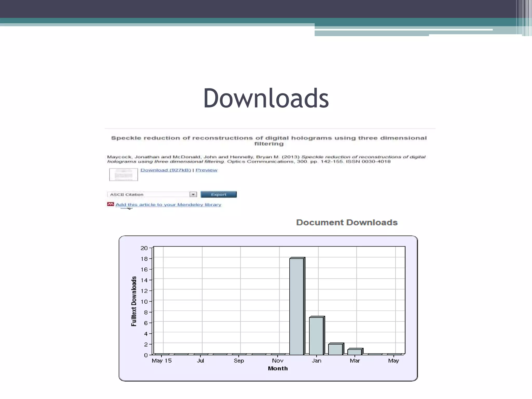Click the "Document Downloads" heading
This screenshot has width=532, height=399.
coord(347,222)
